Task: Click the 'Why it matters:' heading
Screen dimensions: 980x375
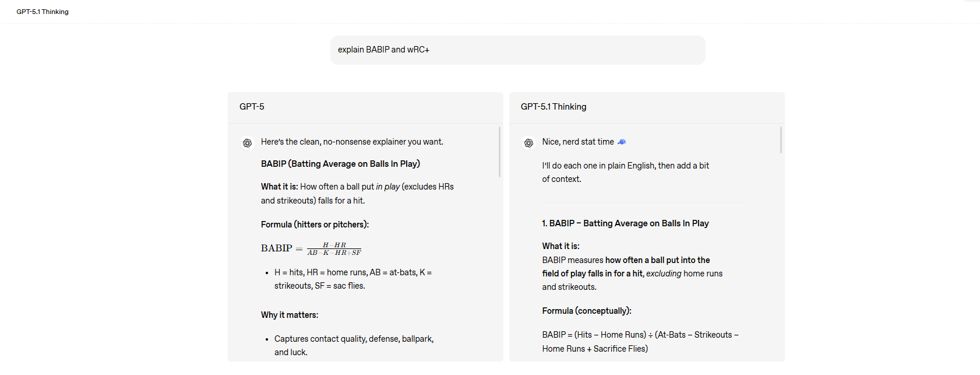Action: click(x=290, y=315)
